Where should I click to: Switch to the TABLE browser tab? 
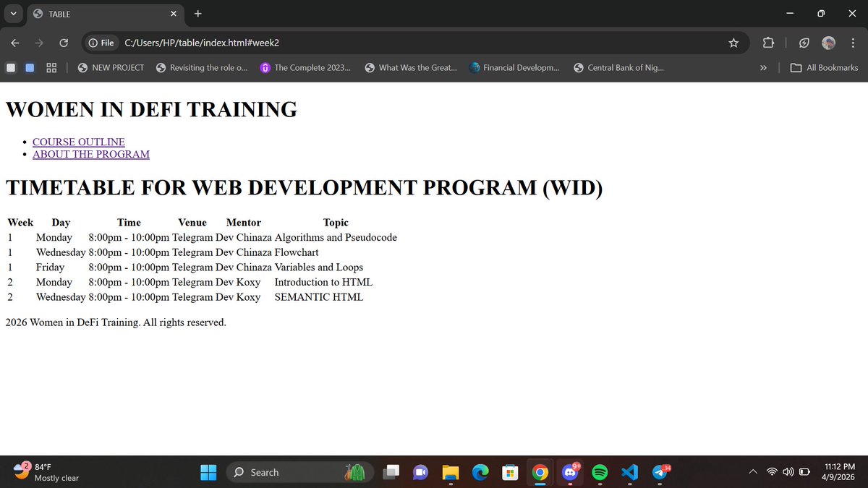pyautogui.click(x=87, y=14)
